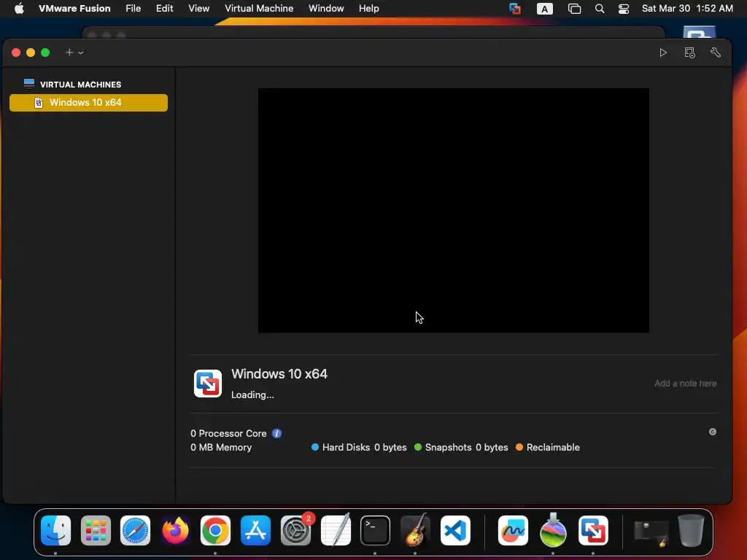Click the processor info icon

click(276, 433)
